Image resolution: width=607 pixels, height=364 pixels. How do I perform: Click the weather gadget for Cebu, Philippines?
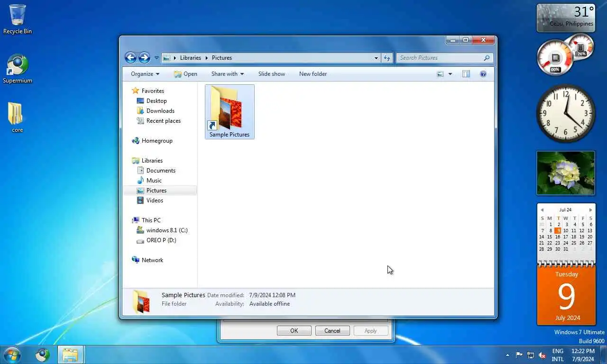point(566,18)
